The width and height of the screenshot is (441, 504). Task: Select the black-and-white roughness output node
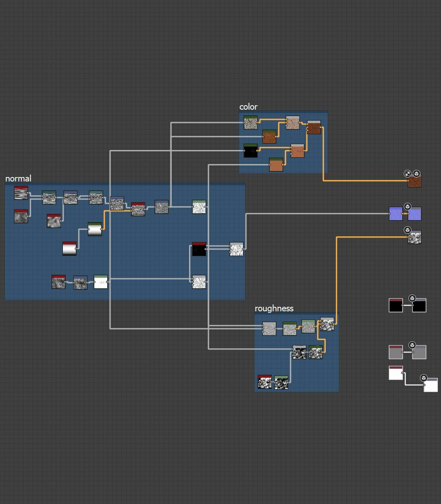point(414,237)
